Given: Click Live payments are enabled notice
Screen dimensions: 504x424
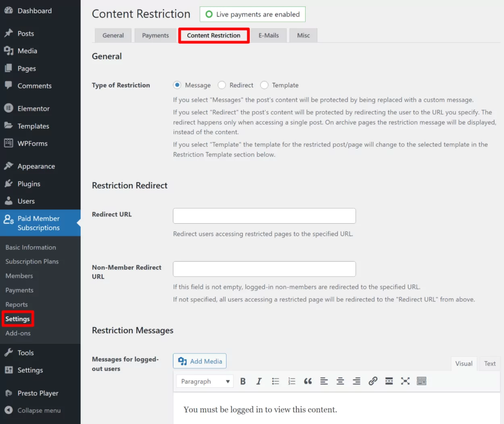Looking at the screenshot, I should pyautogui.click(x=252, y=14).
